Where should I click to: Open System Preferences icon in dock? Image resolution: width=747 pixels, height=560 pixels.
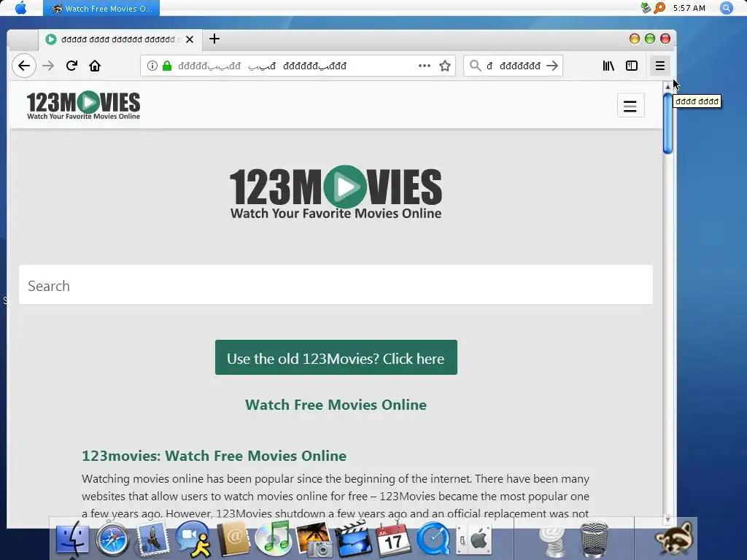coord(473,539)
